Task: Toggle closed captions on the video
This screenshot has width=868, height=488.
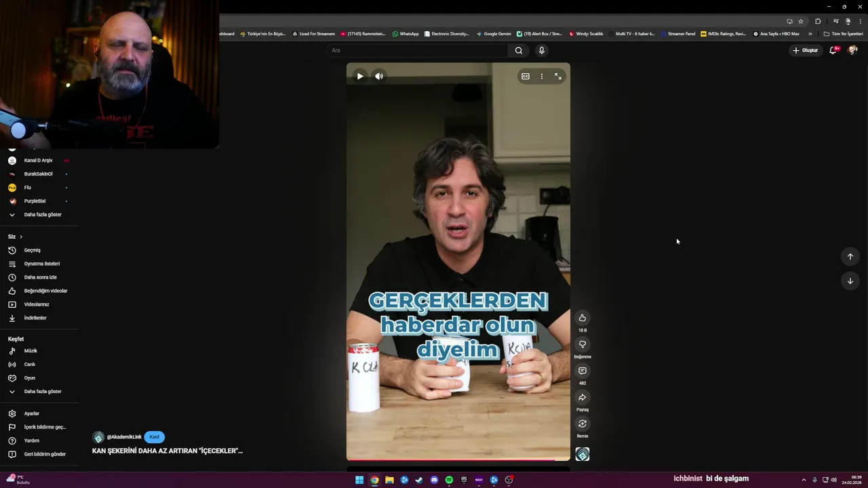Action: [x=526, y=77]
